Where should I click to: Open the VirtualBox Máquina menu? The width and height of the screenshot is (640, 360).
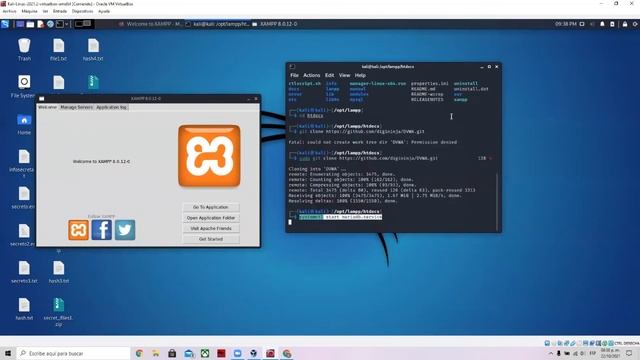29,11
